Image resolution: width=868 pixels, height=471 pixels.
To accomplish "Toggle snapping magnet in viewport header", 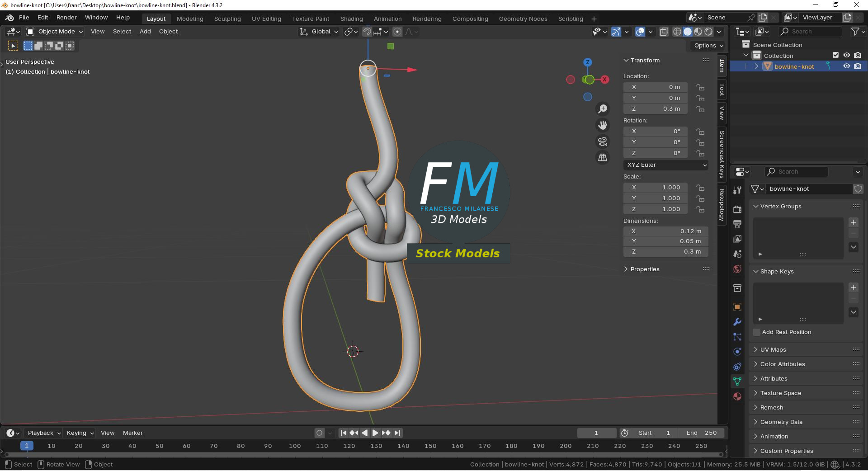I will tap(367, 32).
